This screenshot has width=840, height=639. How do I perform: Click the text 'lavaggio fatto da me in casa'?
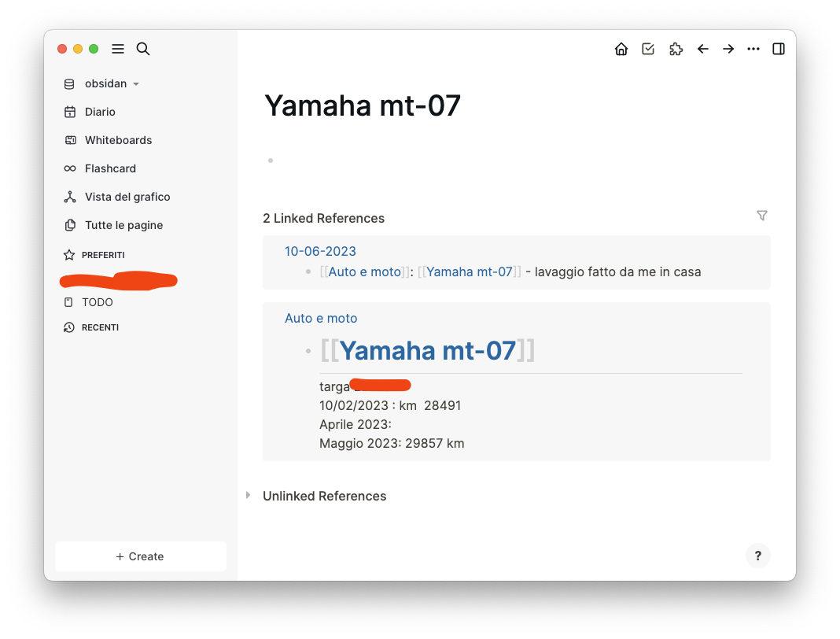tap(617, 271)
